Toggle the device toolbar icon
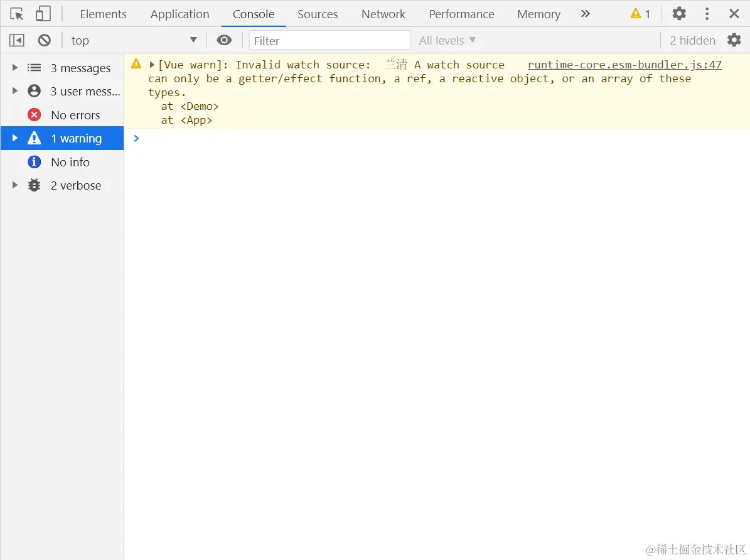750x560 pixels. [43, 14]
